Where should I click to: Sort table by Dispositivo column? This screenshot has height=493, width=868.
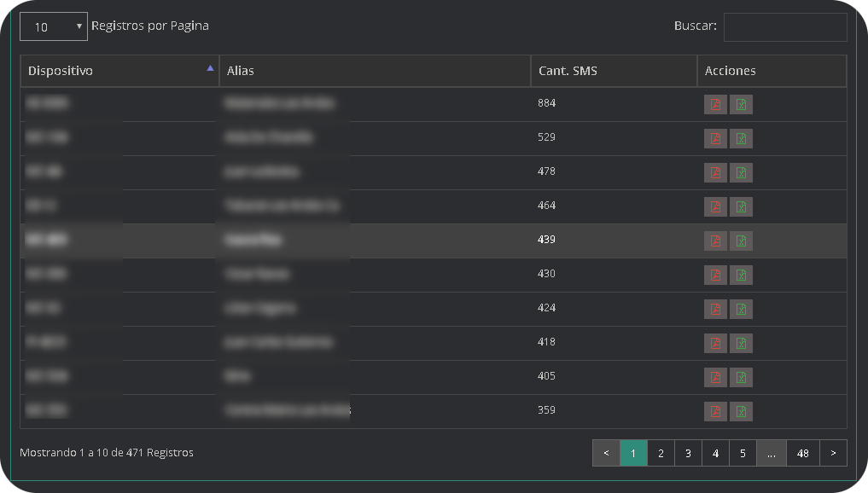[x=119, y=71]
